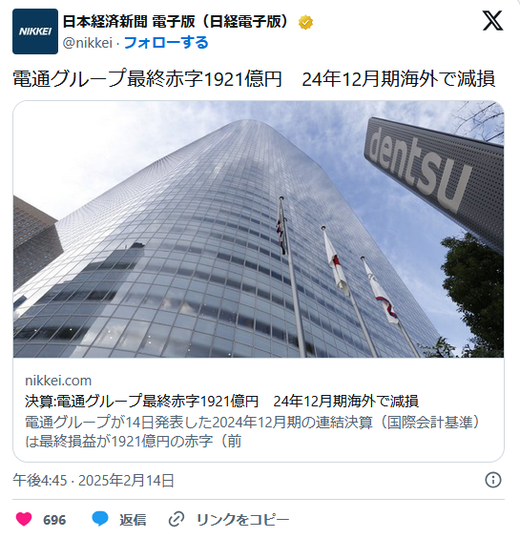
Task: Click the 返信 reply label
Action: [x=133, y=519]
